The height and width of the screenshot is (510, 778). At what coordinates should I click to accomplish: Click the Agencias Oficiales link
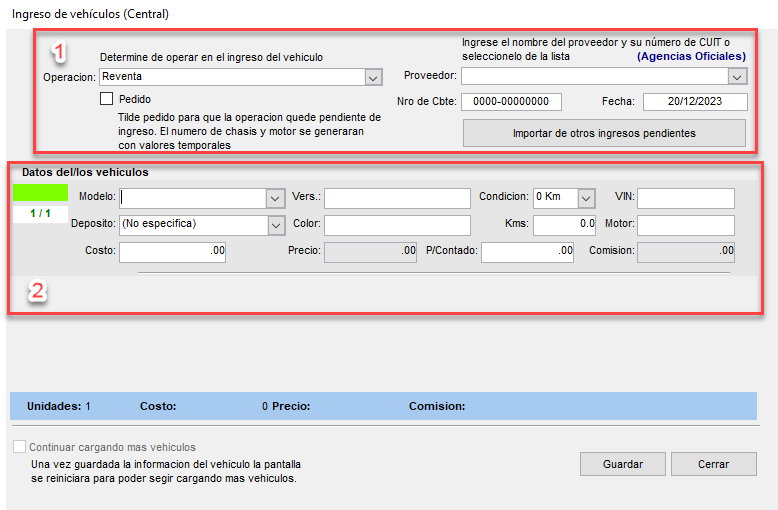pos(691,57)
